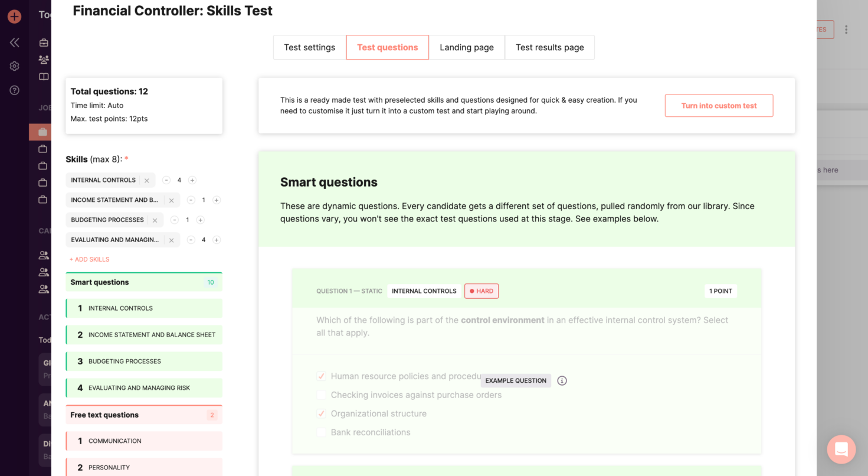Select Budgeting Processes in question list
The width and height of the screenshot is (868, 476).
click(x=144, y=361)
